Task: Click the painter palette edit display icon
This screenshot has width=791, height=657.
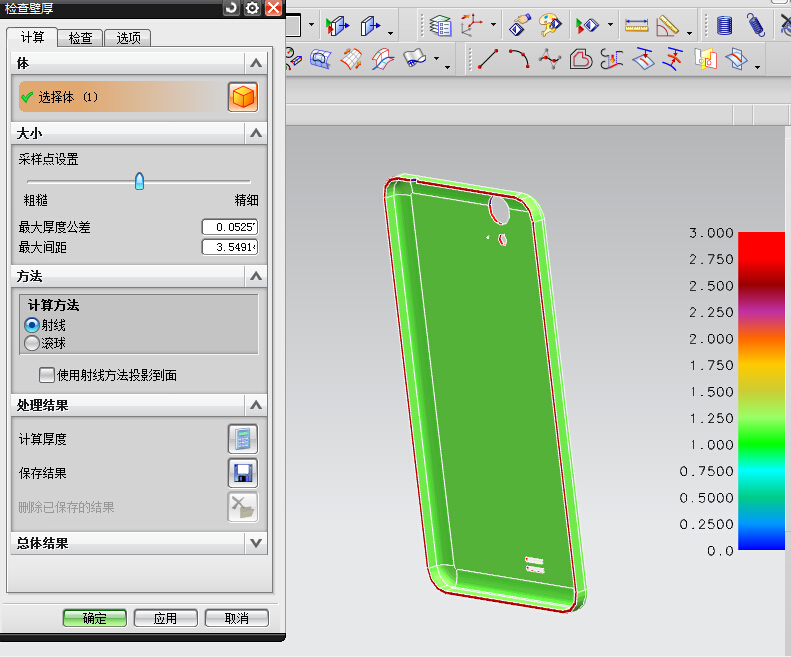Action: (x=550, y=25)
